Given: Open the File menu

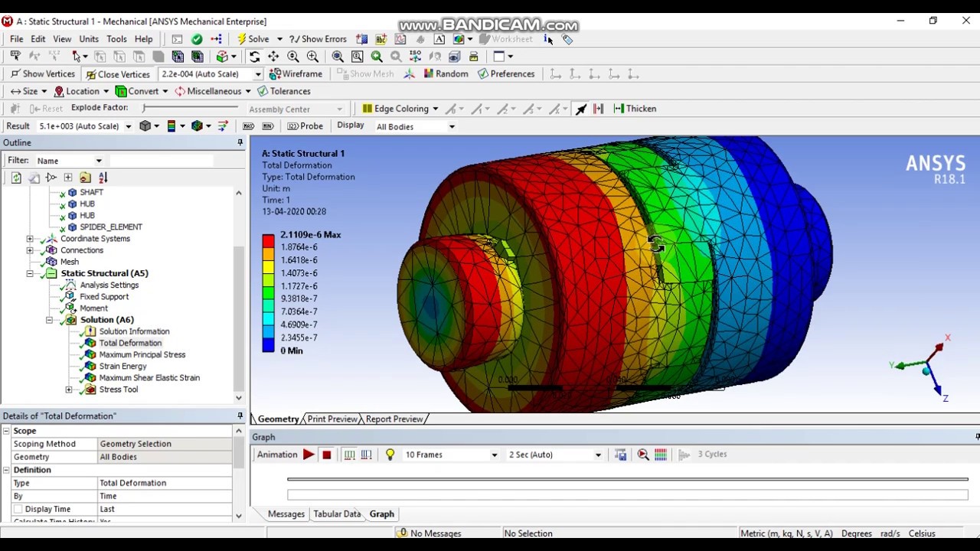Looking at the screenshot, I should point(16,39).
